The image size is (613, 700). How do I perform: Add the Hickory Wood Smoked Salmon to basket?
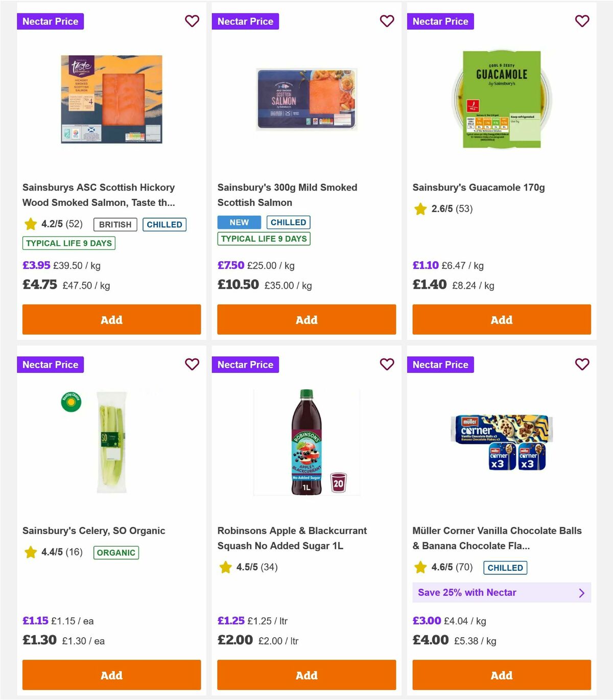(111, 319)
